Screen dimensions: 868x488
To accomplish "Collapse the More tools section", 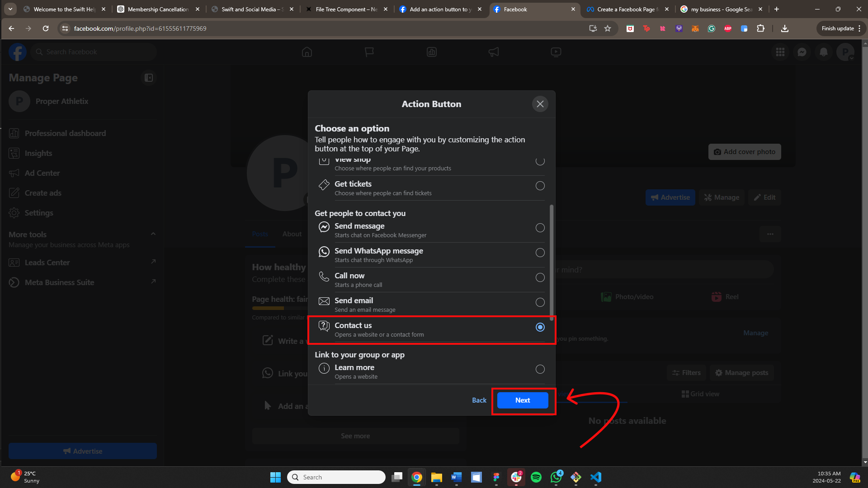I will [153, 234].
